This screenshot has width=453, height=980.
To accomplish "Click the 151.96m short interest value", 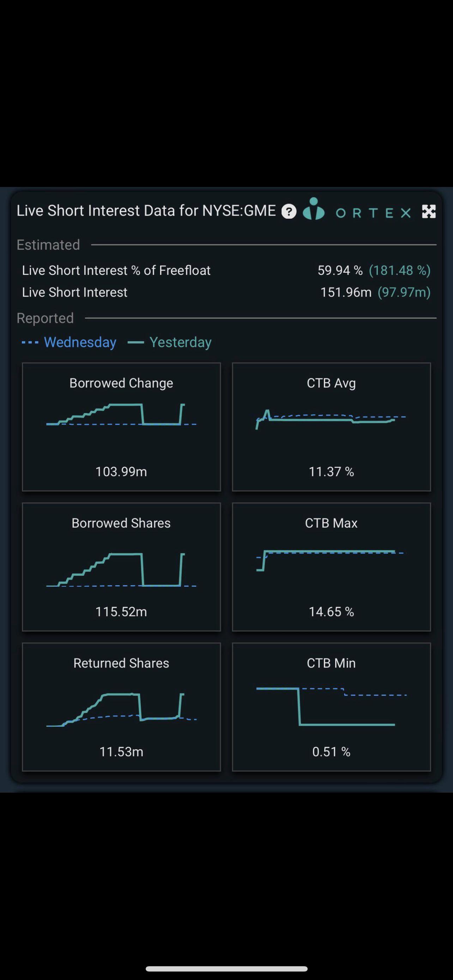I will click(x=345, y=292).
